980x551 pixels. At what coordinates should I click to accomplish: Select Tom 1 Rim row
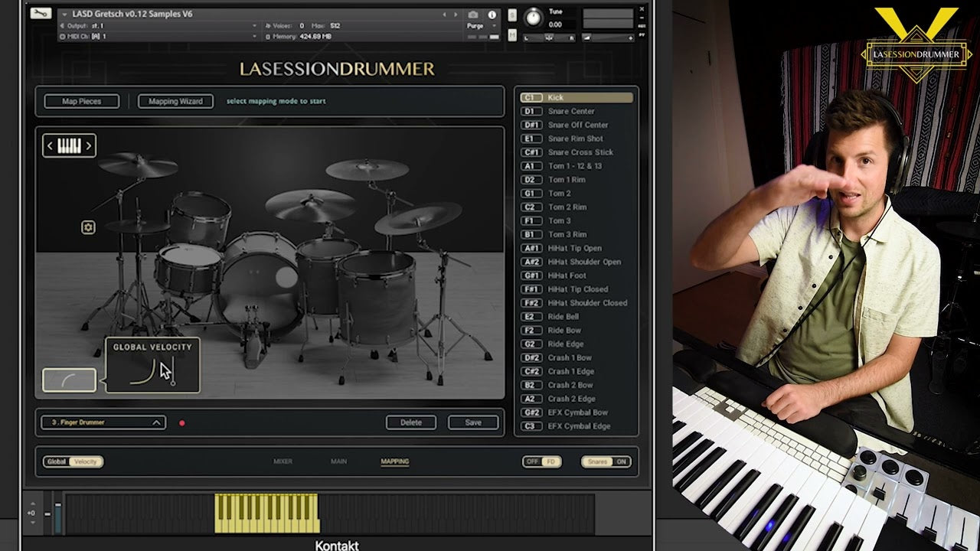(x=577, y=180)
